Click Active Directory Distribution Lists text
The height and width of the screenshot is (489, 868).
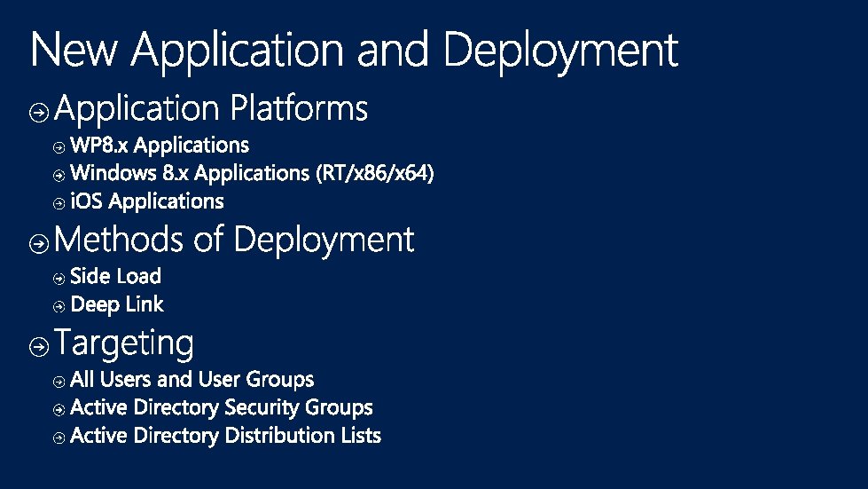point(226,436)
